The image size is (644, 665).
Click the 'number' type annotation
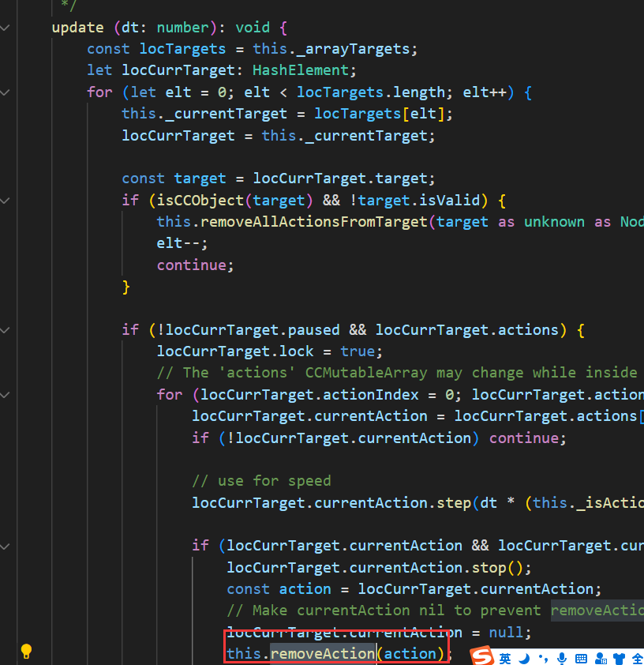(x=182, y=28)
